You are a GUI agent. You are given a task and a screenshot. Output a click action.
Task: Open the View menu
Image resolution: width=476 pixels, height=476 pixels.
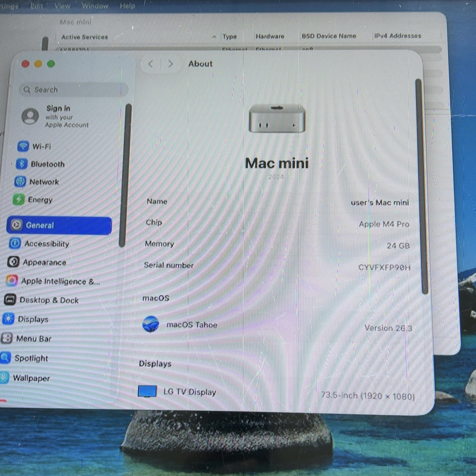(x=62, y=6)
